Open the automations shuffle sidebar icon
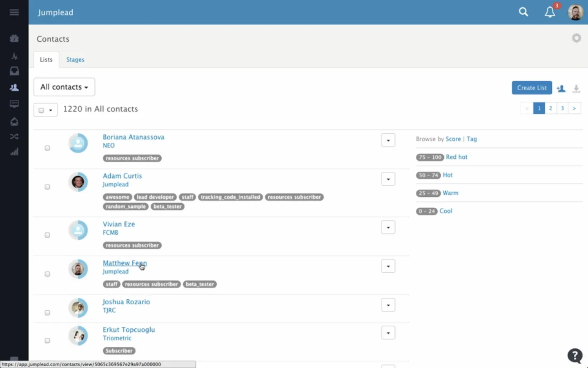The image size is (588, 368). point(14,137)
